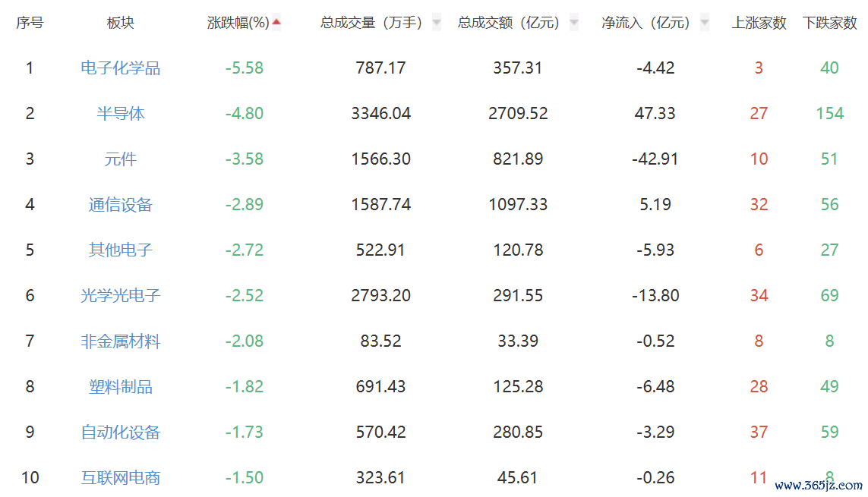The height and width of the screenshot is (497, 868).
Task: Open the 互联网电商 sector link
Action: coord(121,477)
